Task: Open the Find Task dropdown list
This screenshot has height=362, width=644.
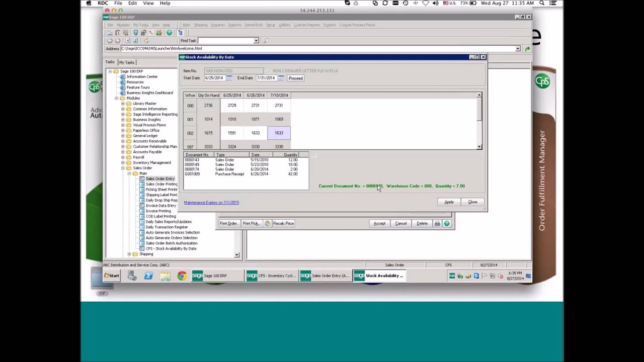Action: (256, 41)
